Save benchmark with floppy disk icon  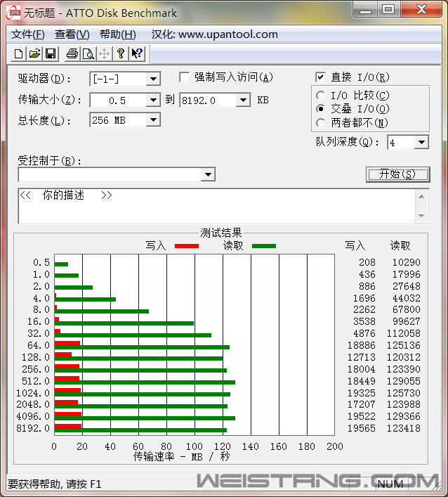click(x=51, y=53)
